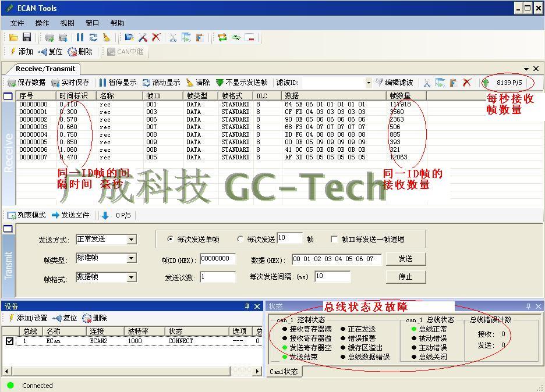
Task: Expand the 帧类型 combo box
Action: coord(132,258)
